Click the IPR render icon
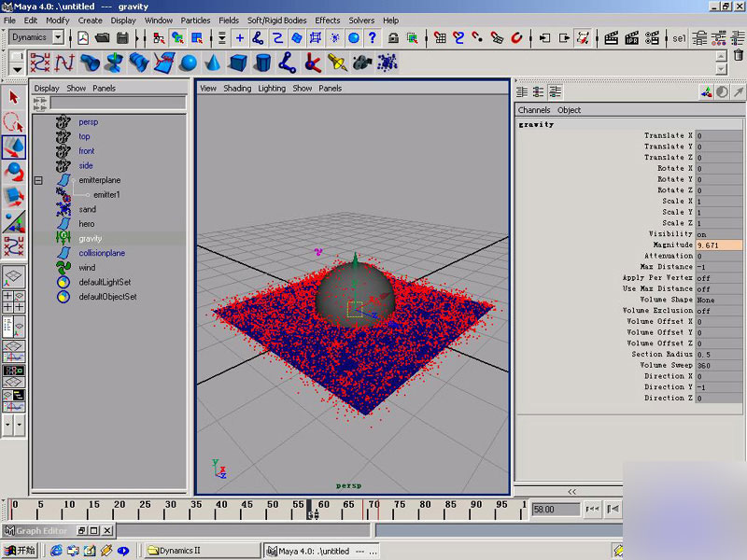 click(x=634, y=38)
